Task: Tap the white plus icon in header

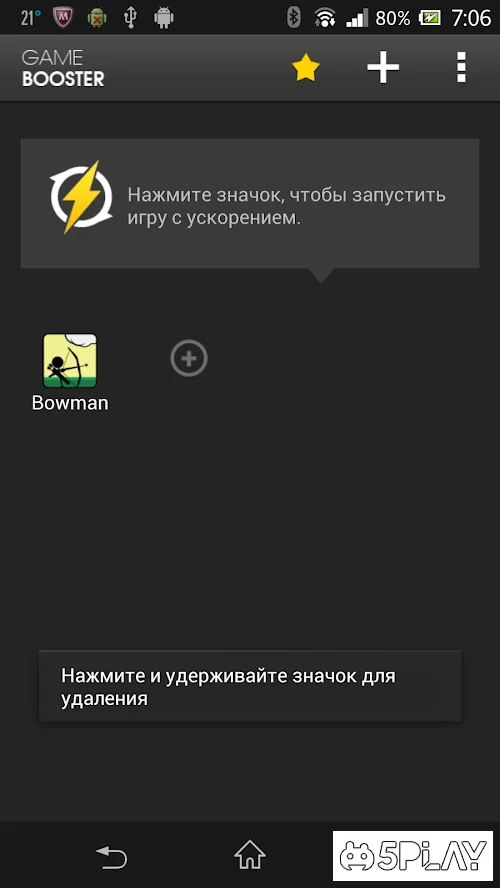Action: [x=383, y=67]
